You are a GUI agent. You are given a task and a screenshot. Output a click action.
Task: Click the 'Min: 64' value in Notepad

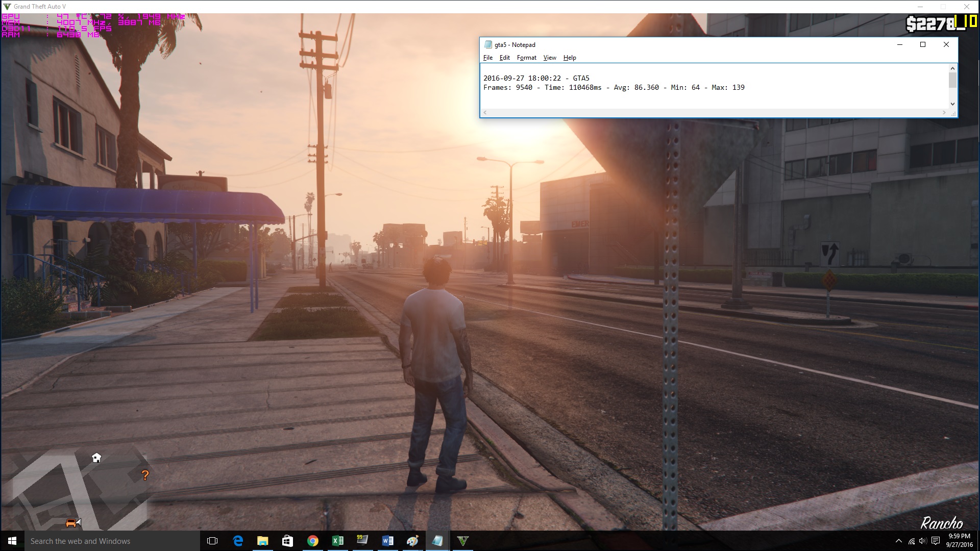tap(685, 87)
